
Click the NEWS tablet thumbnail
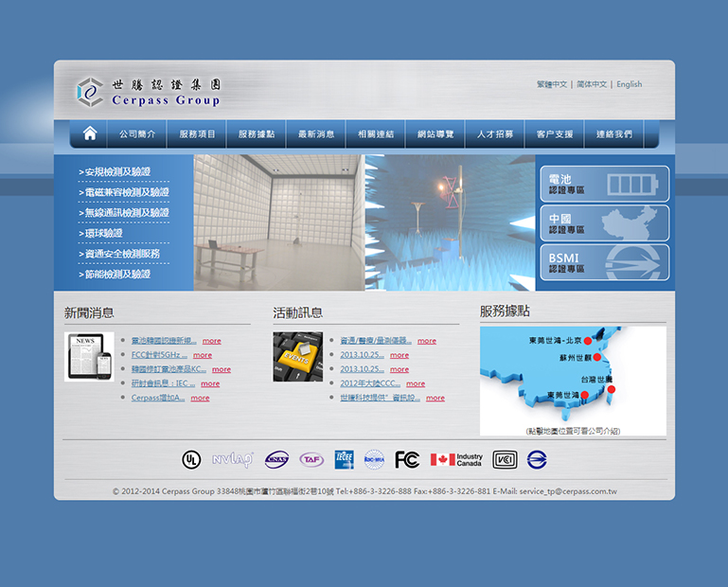tap(89, 357)
